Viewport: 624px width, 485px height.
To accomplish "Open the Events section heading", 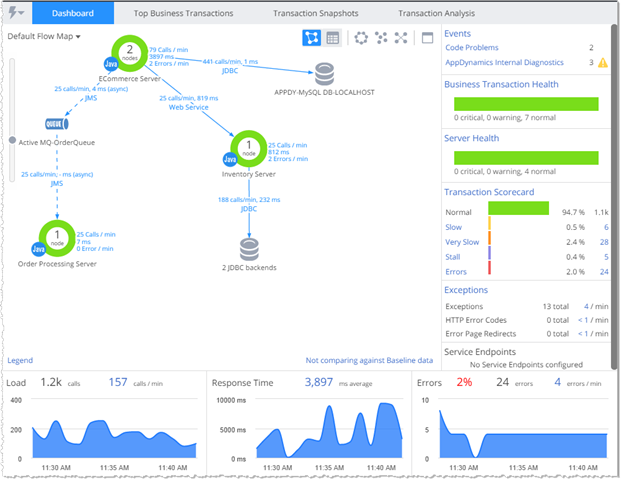I will point(457,34).
